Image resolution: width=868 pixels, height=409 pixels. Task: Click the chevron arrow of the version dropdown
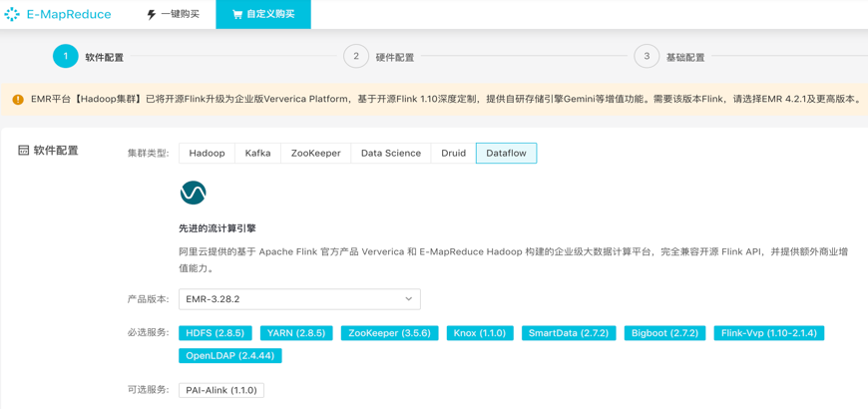pyautogui.click(x=408, y=299)
